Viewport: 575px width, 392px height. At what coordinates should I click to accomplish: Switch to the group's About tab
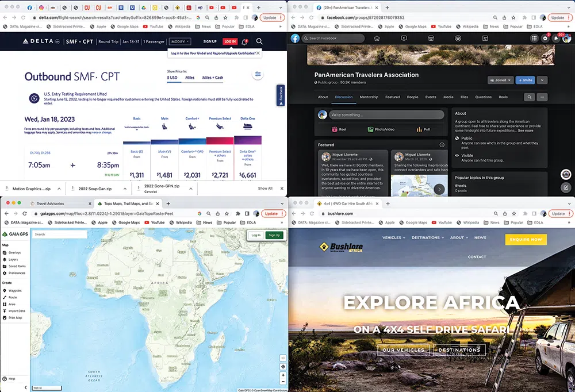[x=323, y=97]
